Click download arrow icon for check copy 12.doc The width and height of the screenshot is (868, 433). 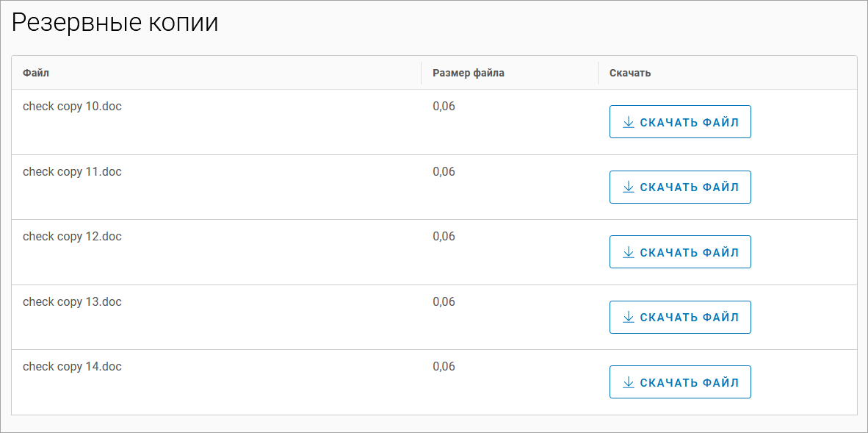click(628, 252)
